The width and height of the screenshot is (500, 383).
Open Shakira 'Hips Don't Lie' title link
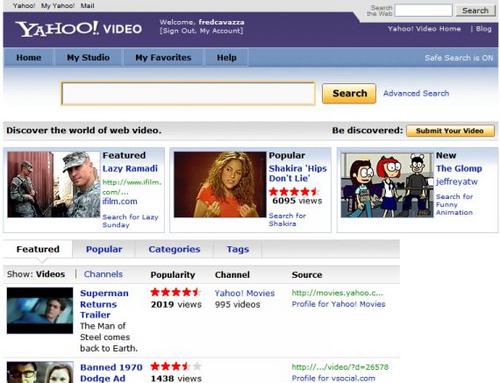[x=298, y=173]
